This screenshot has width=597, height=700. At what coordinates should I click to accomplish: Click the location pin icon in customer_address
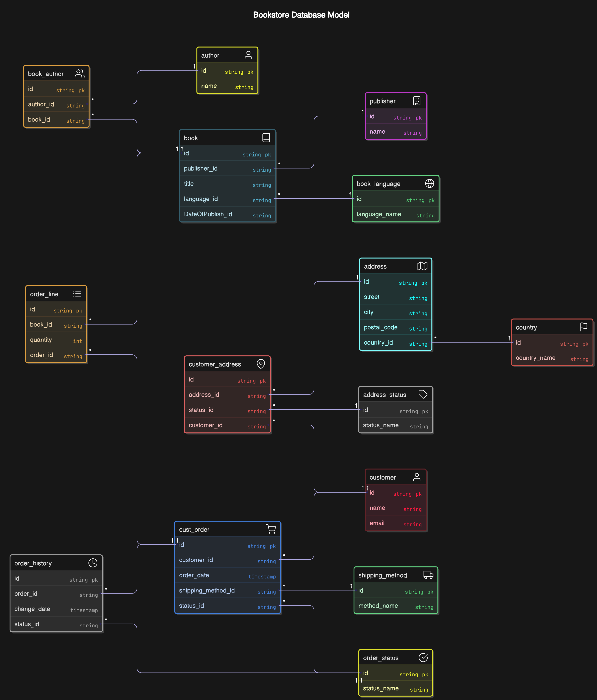tap(261, 364)
